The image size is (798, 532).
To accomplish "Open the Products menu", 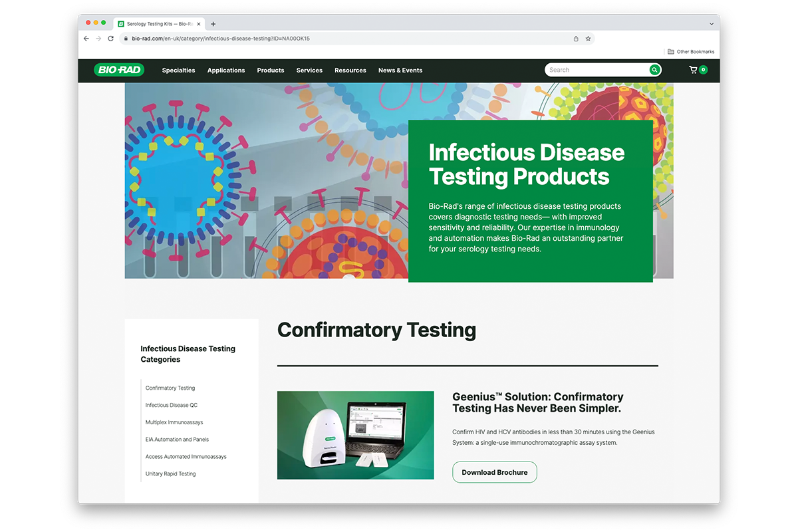I will (x=271, y=70).
